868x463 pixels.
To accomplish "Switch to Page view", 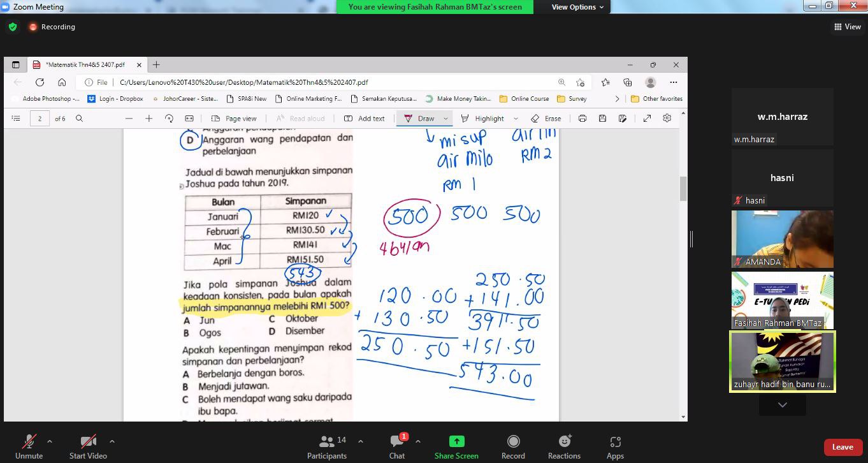I will click(234, 118).
